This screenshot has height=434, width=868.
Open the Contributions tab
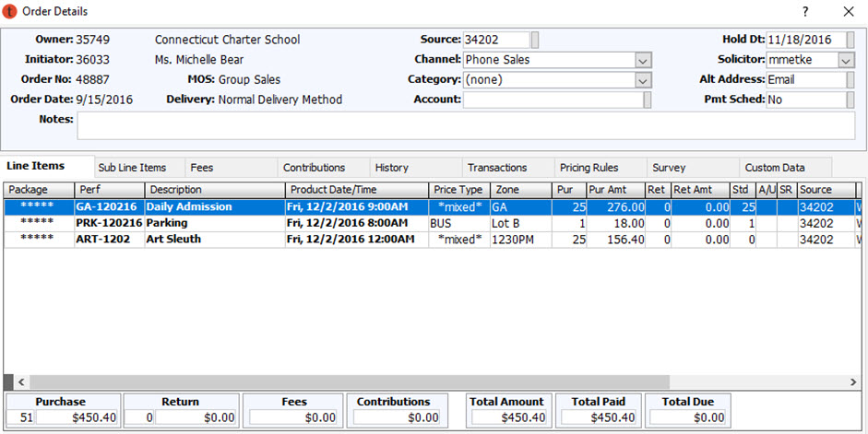click(x=324, y=168)
